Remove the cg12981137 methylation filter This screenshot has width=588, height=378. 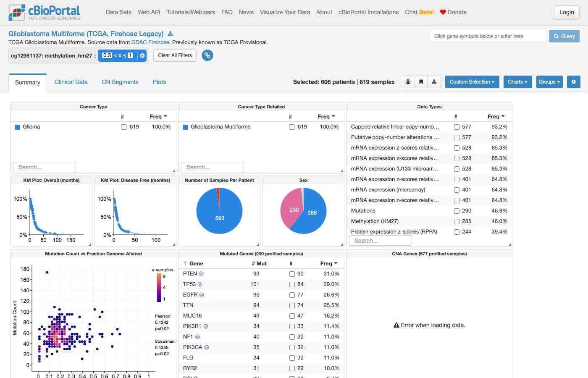coord(142,55)
